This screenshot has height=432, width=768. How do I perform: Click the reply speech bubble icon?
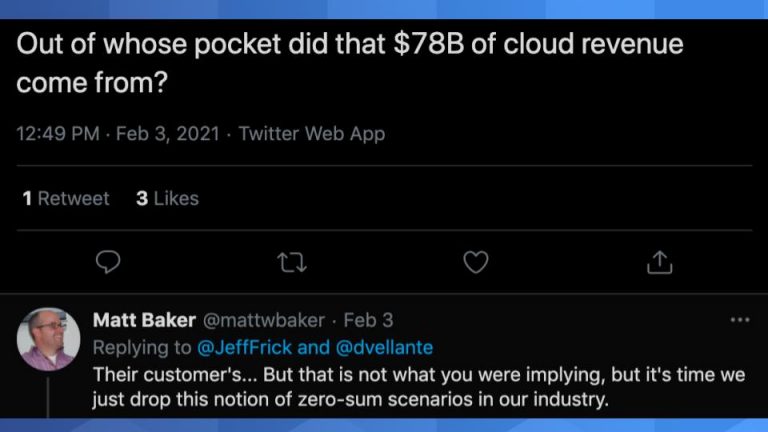coord(108,262)
